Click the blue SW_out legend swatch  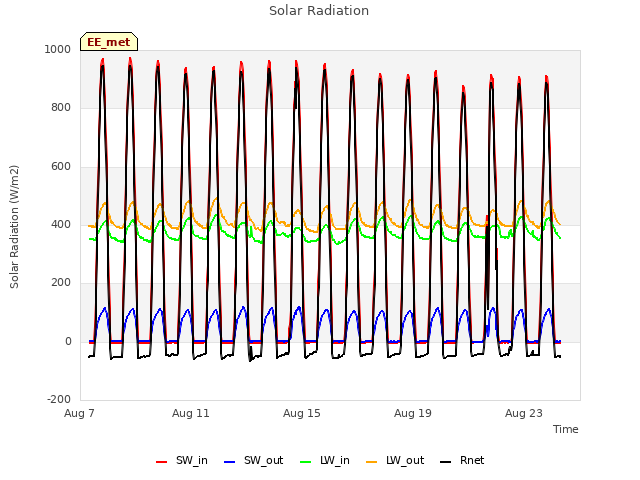(x=230, y=462)
